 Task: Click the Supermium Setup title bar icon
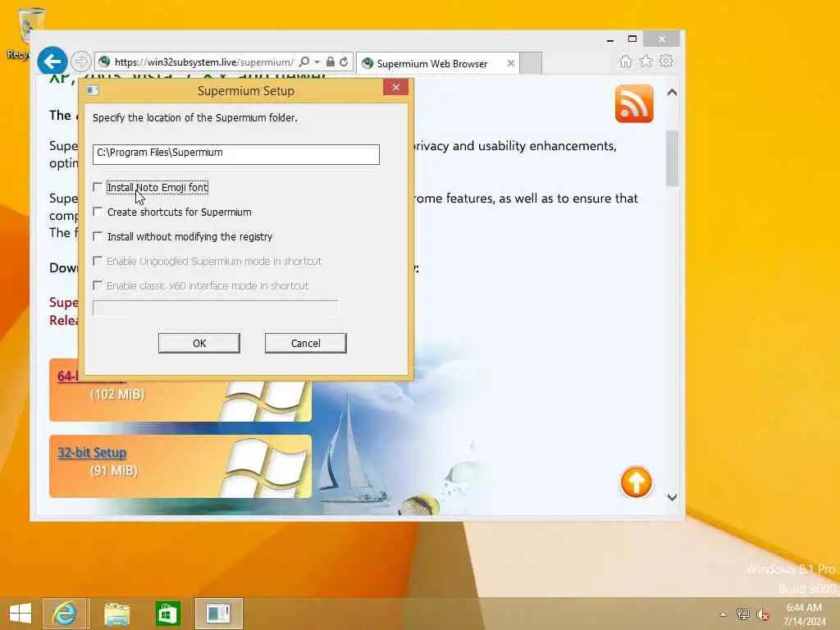(92, 90)
